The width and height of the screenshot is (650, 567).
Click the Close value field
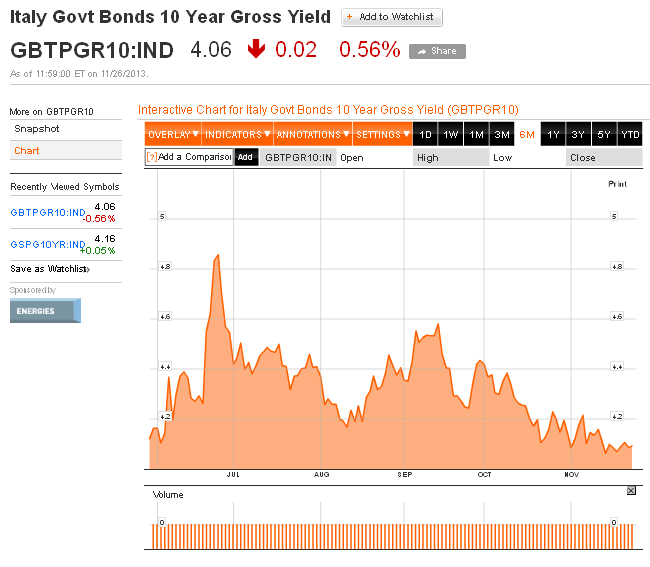(x=604, y=158)
